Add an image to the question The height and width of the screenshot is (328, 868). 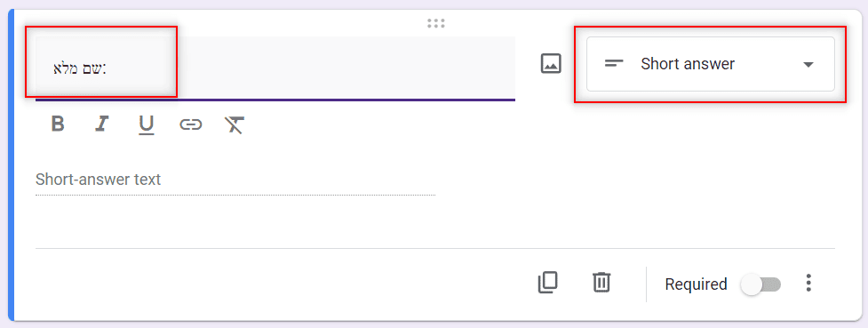click(x=551, y=64)
